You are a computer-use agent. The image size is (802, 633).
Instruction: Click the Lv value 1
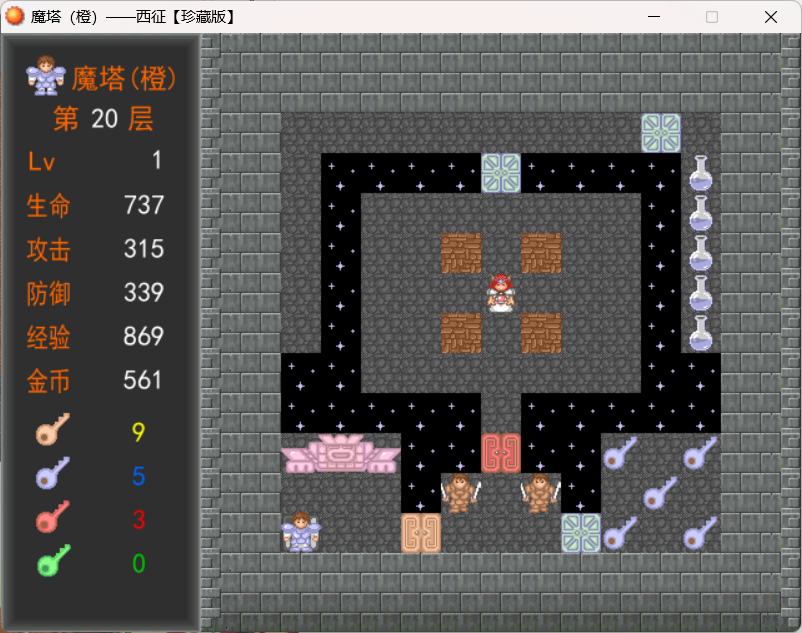click(x=157, y=161)
